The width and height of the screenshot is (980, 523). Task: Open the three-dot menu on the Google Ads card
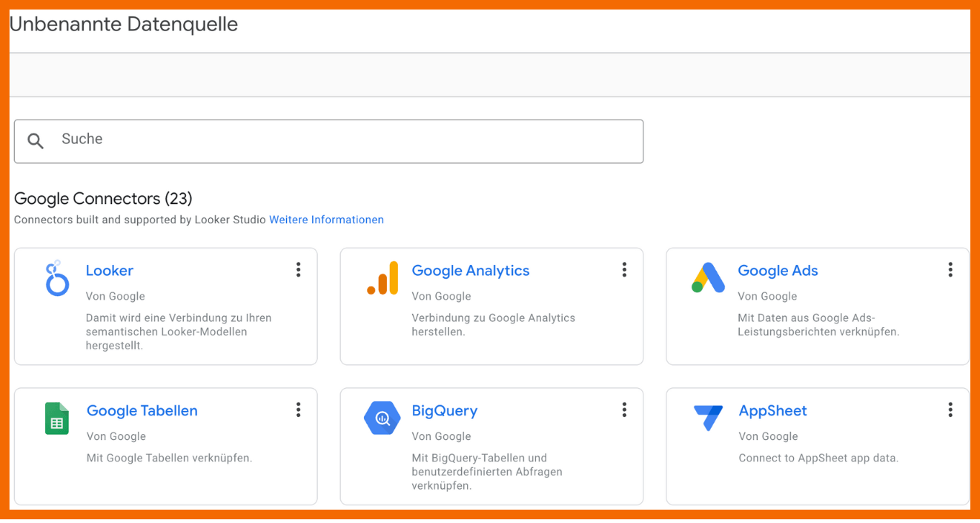[x=950, y=270]
